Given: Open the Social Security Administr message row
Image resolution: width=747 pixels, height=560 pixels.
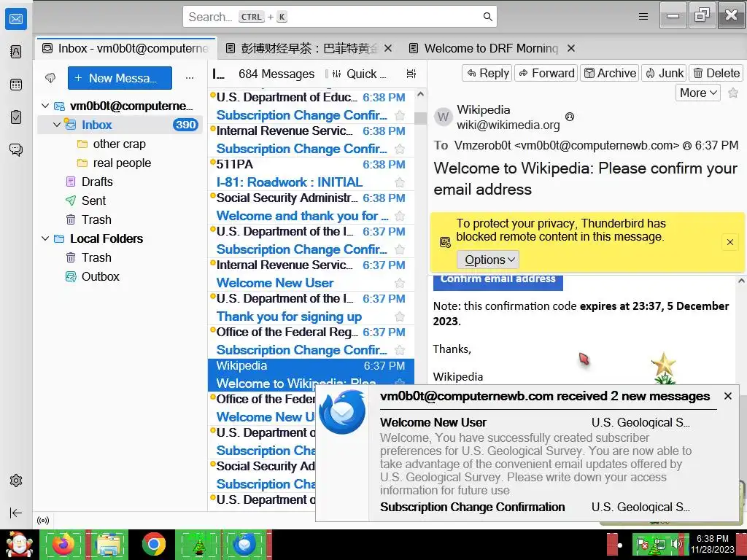Looking at the screenshot, I should [x=311, y=207].
